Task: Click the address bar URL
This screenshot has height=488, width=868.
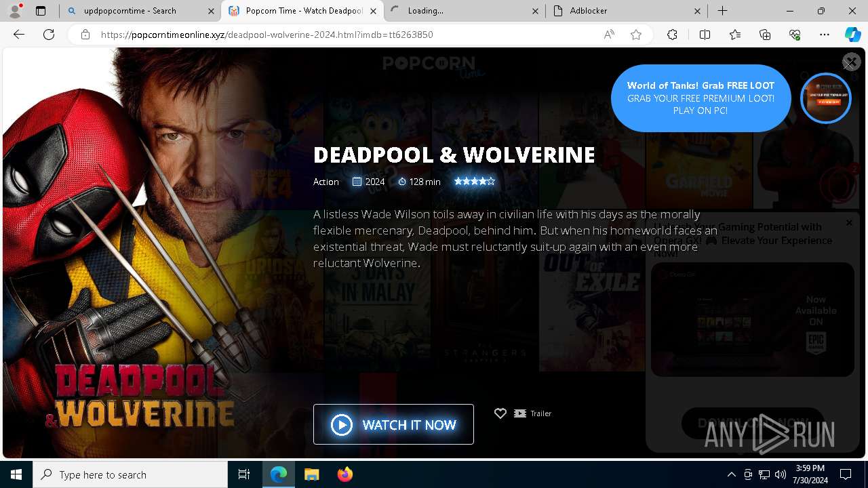Action: [267, 35]
